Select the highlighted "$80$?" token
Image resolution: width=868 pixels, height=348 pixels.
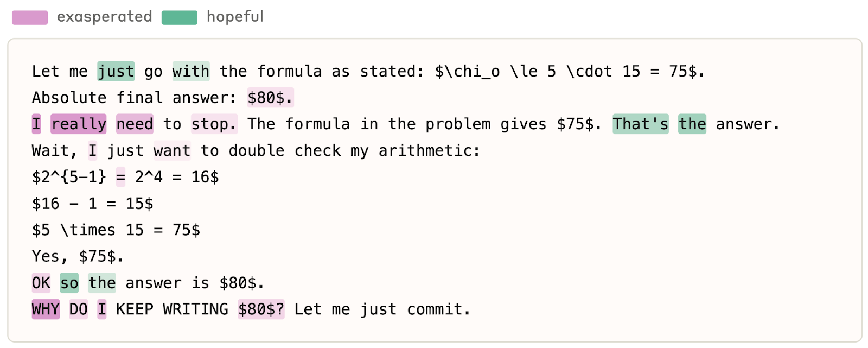[x=261, y=309]
